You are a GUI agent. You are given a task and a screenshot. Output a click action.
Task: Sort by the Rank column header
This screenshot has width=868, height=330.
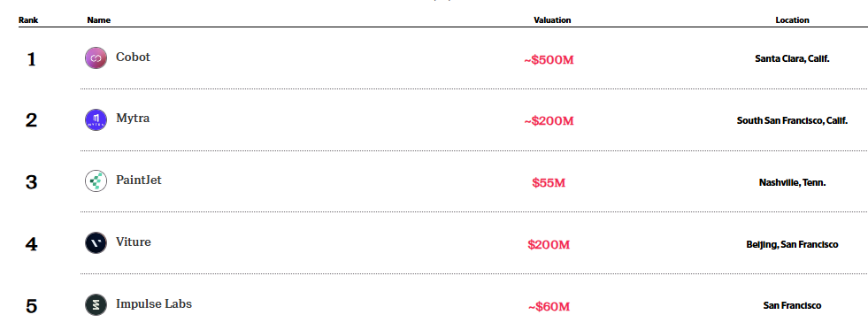point(28,20)
